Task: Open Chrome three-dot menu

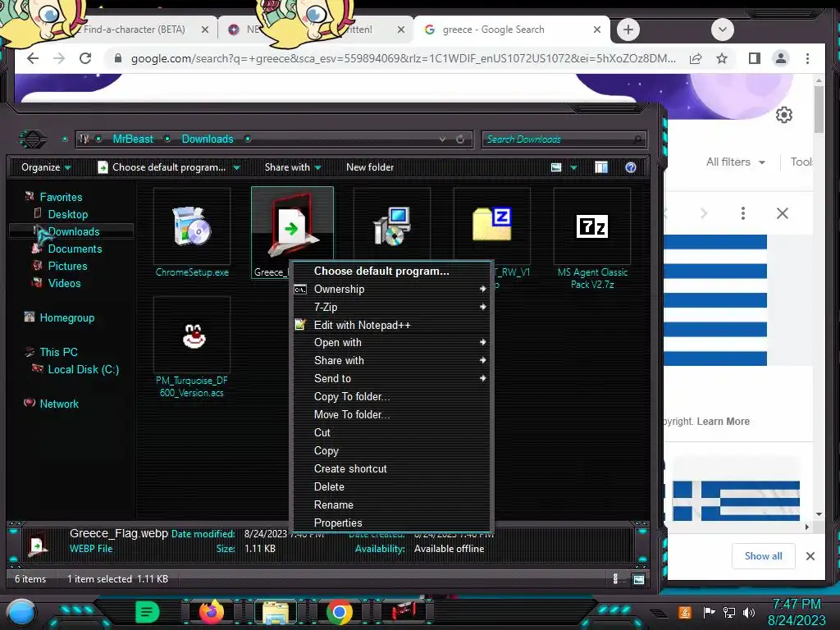Action: [x=807, y=58]
